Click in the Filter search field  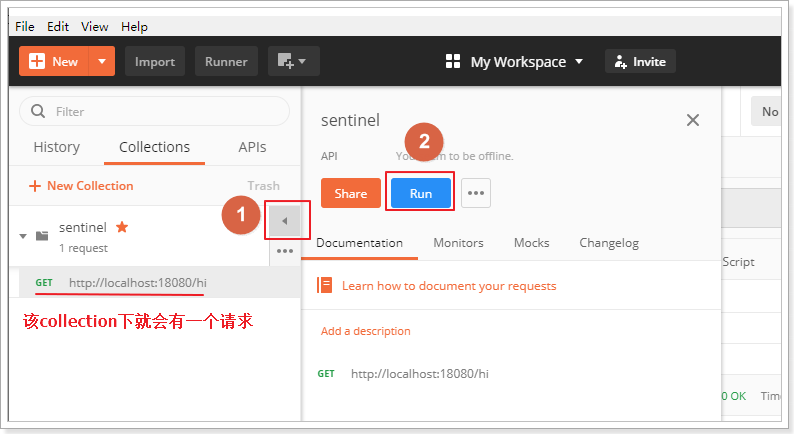160,112
